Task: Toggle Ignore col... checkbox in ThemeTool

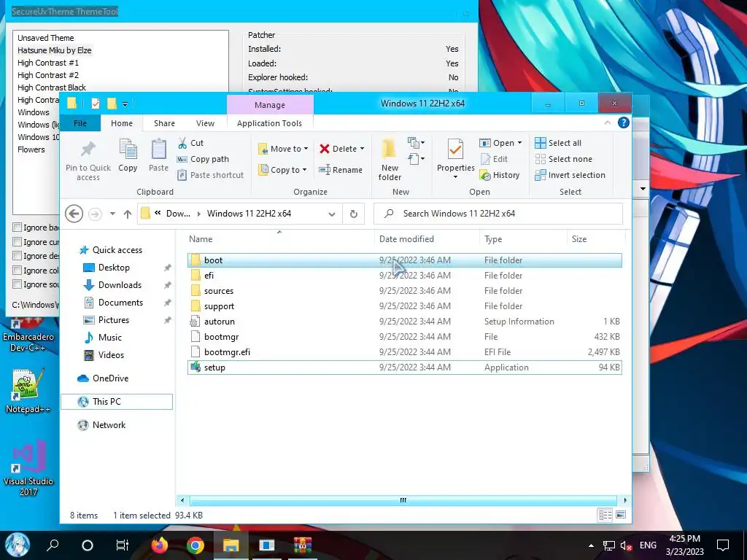Action: coord(18,270)
